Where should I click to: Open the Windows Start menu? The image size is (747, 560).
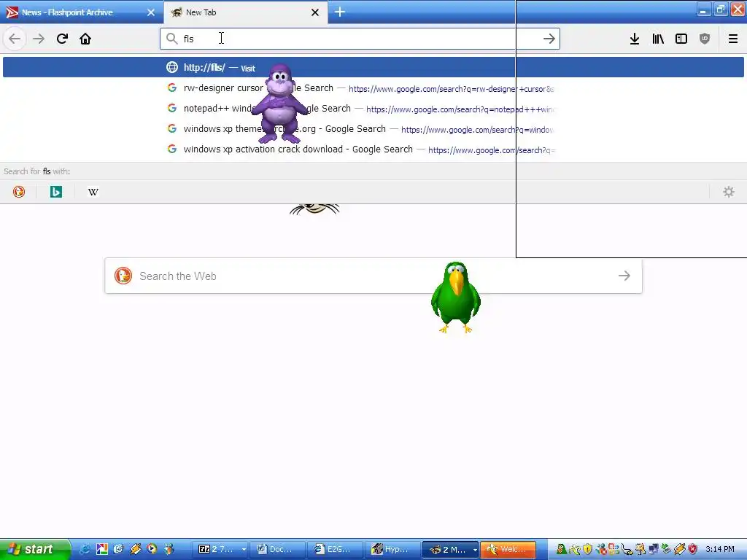tap(35, 549)
